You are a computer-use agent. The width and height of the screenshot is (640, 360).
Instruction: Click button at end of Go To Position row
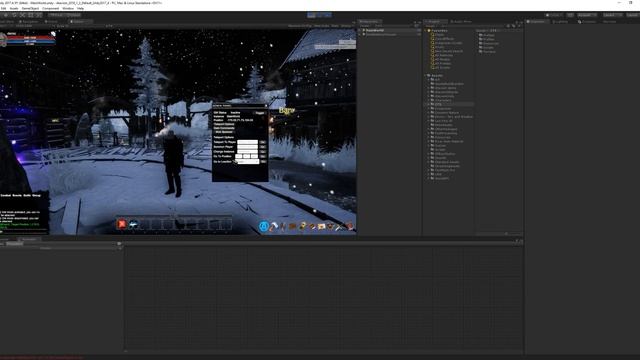tap(263, 156)
